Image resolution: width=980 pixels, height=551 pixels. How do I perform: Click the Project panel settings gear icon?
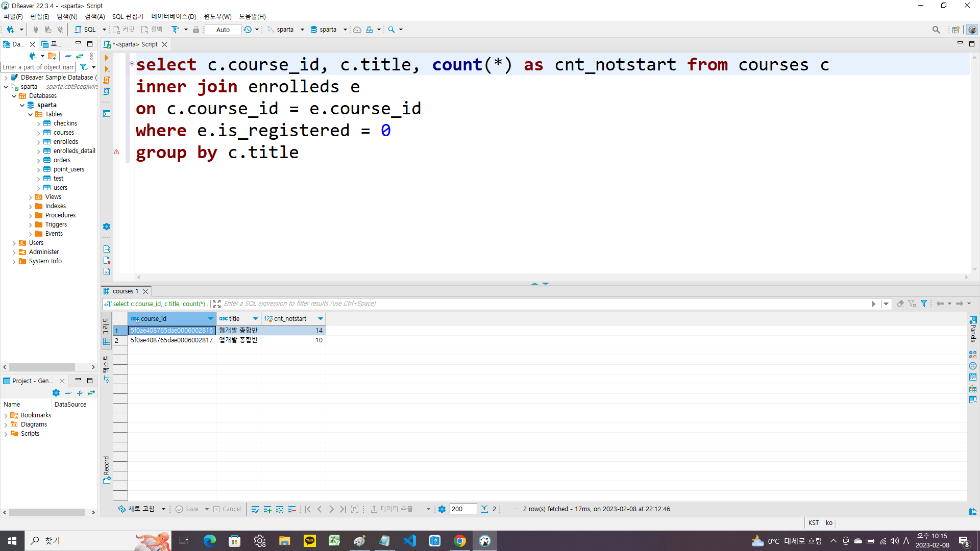click(56, 393)
